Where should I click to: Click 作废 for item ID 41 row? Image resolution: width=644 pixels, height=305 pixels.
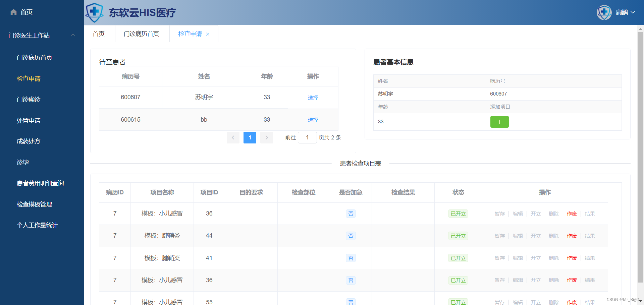pyautogui.click(x=572, y=258)
